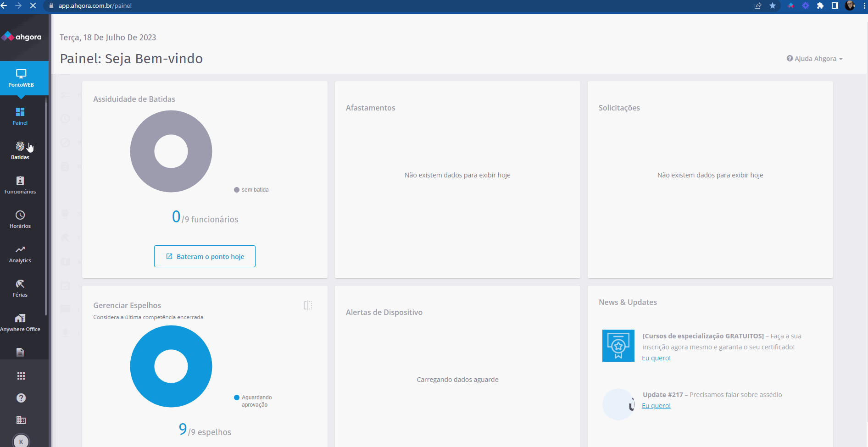This screenshot has height=447, width=868.
Task: Open Chrome profile avatar
Action: pos(850,6)
